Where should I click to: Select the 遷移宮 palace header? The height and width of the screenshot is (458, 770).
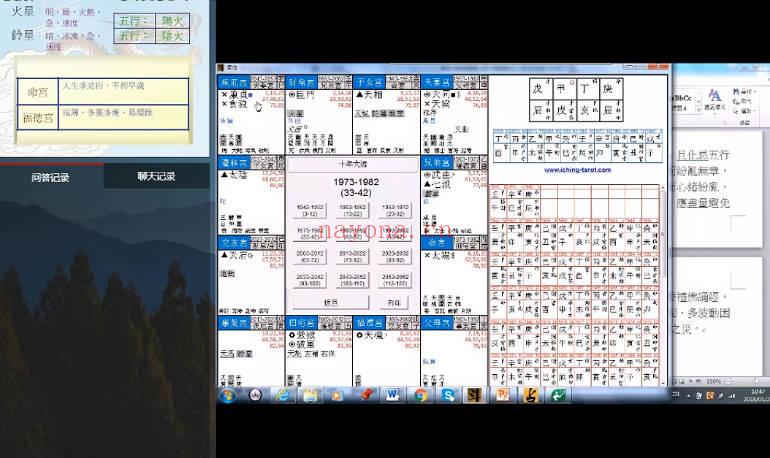point(234,162)
